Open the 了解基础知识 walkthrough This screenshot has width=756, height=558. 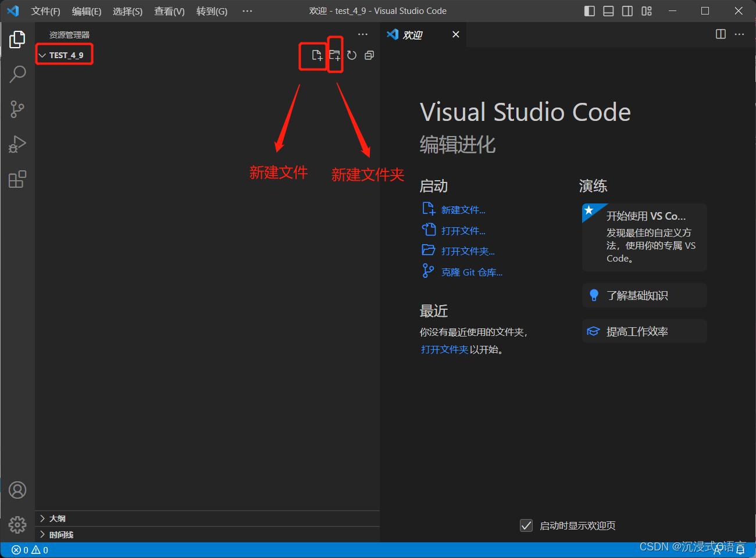tap(644, 295)
